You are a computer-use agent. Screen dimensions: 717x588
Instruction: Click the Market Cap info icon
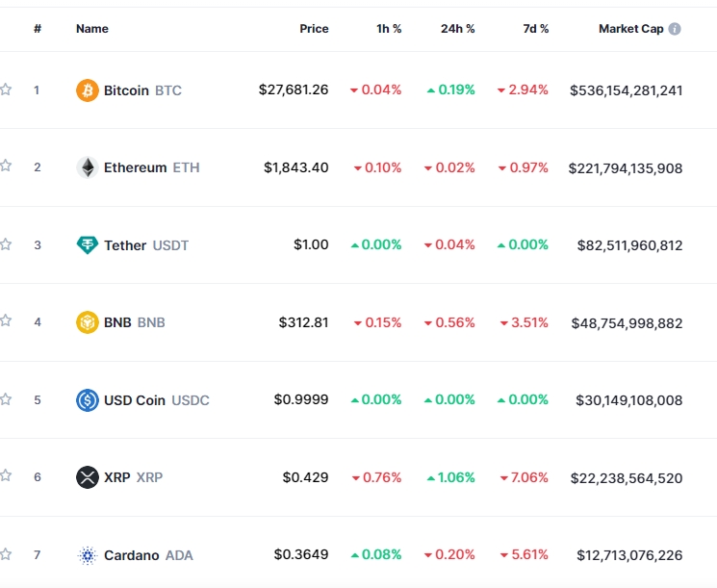click(675, 29)
